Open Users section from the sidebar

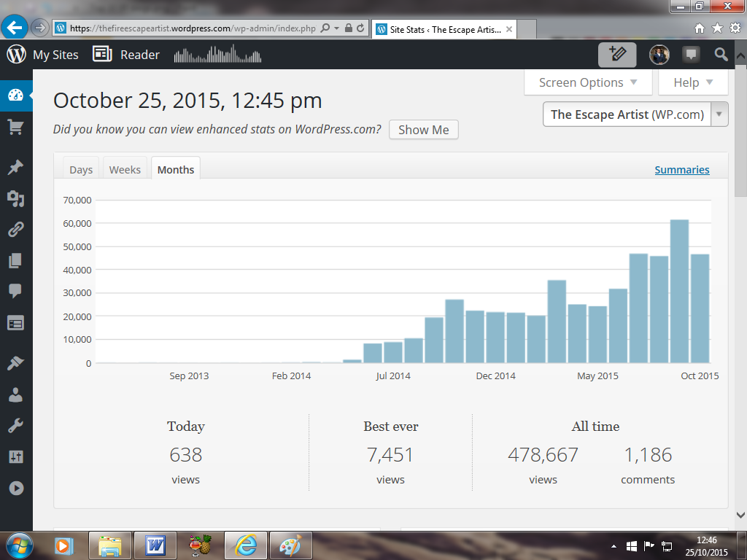pos(15,394)
